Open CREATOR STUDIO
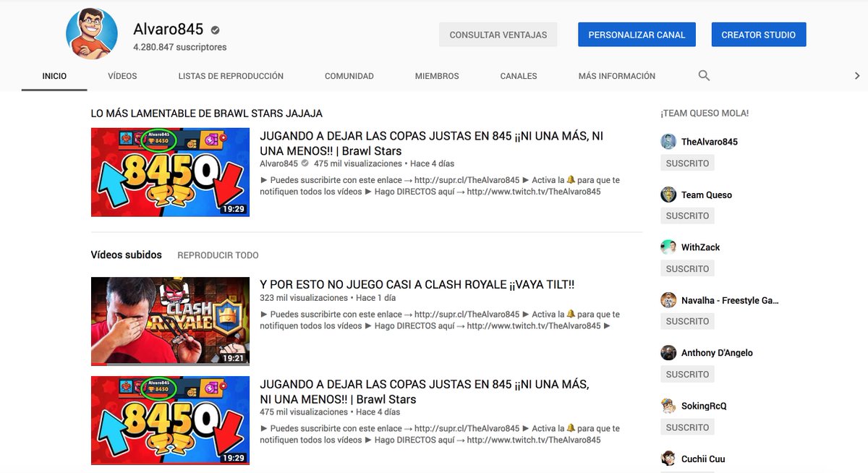The height and width of the screenshot is (473, 868). pos(759,35)
